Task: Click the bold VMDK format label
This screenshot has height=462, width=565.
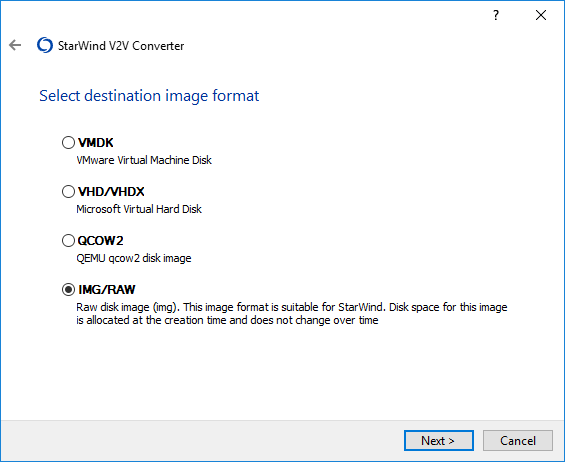Action: pos(95,143)
